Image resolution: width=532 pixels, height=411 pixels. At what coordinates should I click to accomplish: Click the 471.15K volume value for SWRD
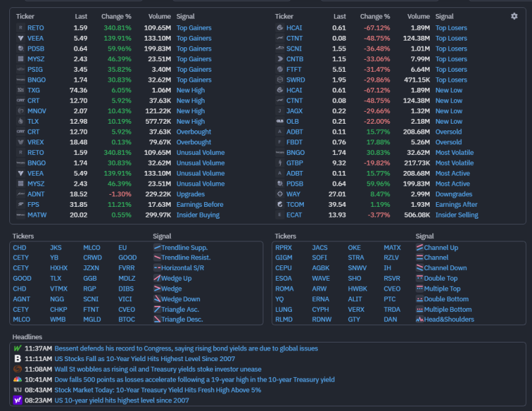pos(417,80)
